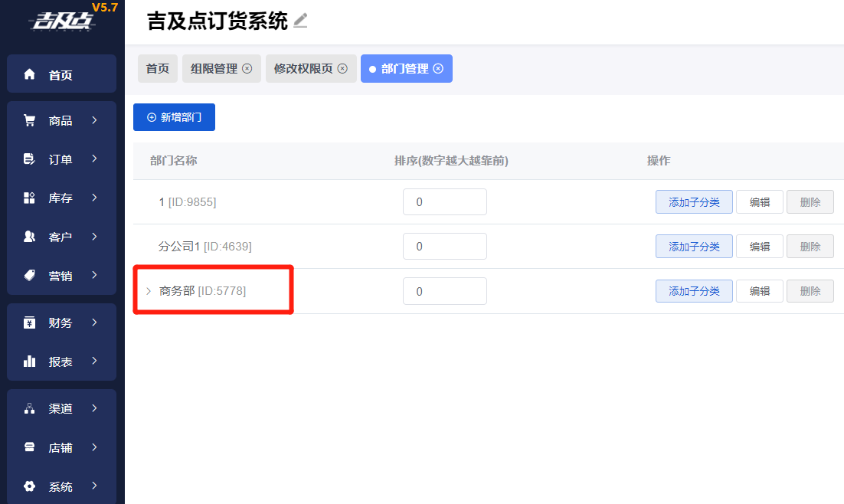
Task: Click the pencil edit icon beside system title
Action: (x=300, y=21)
